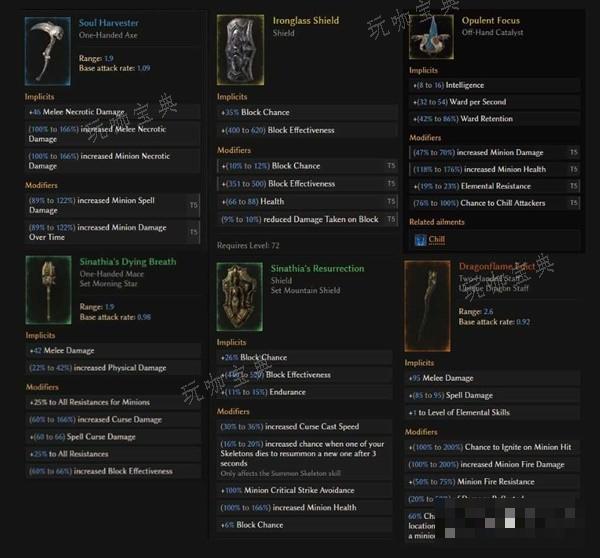Select 'Minion Fire Resistance' modifier

[492, 481]
